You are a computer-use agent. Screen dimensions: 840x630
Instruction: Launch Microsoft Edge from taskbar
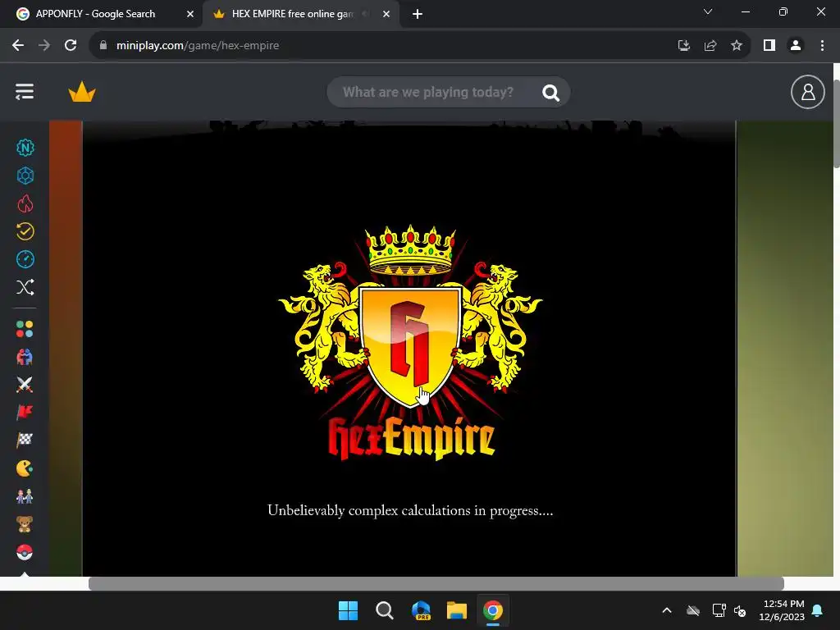(421, 610)
